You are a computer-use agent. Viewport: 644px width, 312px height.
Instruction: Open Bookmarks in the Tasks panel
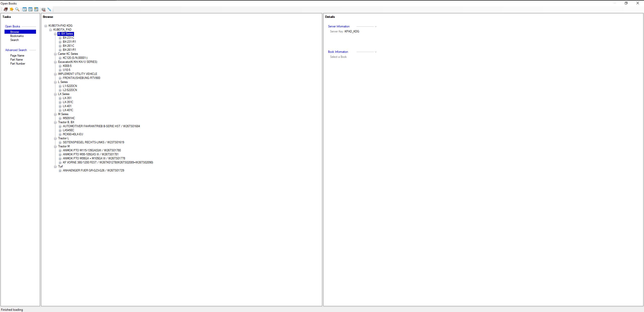(x=17, y=36)
